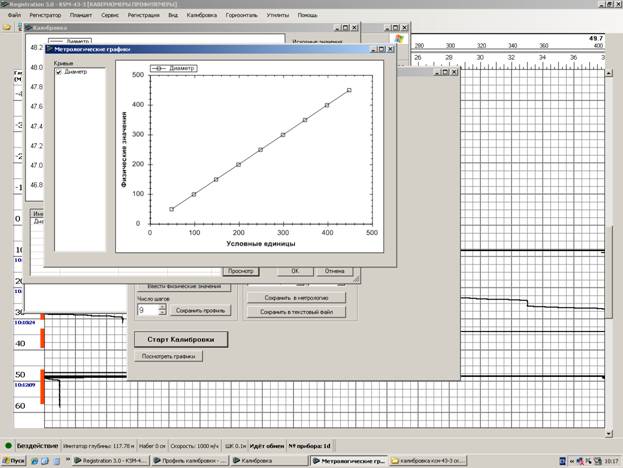The image size is (623, 468).
Task: Click the Число шагов input field
Action: 148,310
